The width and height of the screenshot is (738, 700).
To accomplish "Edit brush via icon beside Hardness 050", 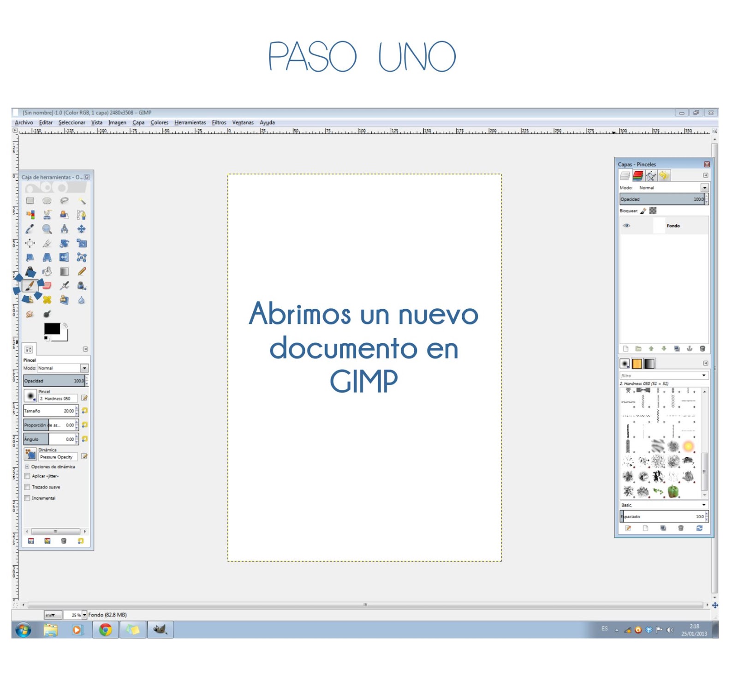I will pos(84,398).
